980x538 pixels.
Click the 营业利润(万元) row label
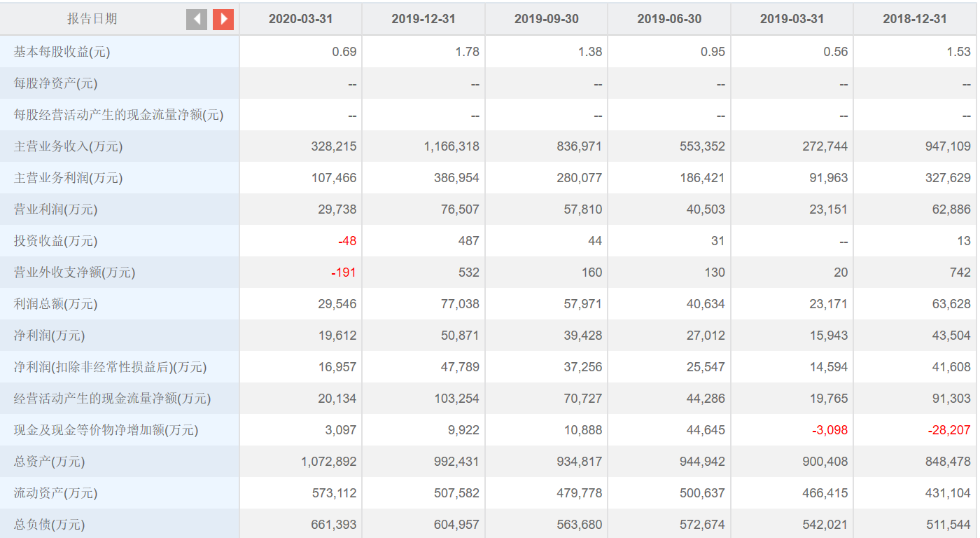point(56,209)
